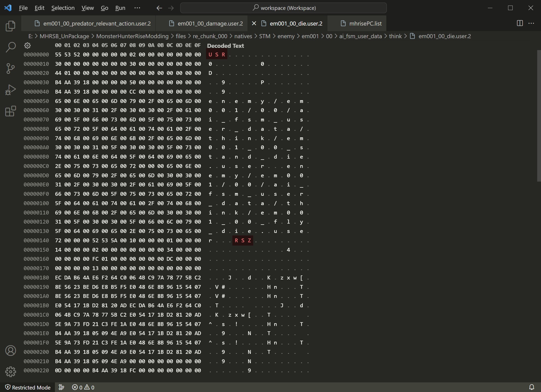The height and width of the screenshot is (392, 541).
Task: Open Source Control view
Action: 10,68
